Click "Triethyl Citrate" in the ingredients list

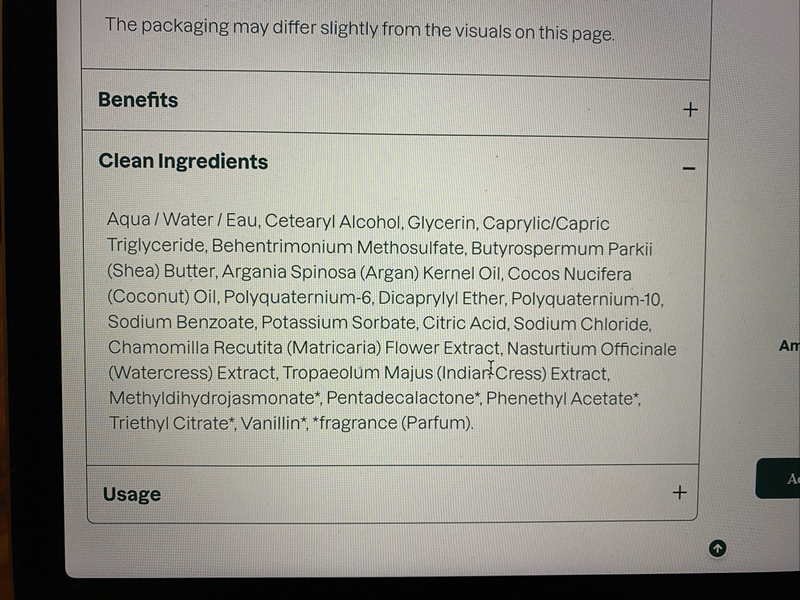pyautogui.click(x=171, y=424)
